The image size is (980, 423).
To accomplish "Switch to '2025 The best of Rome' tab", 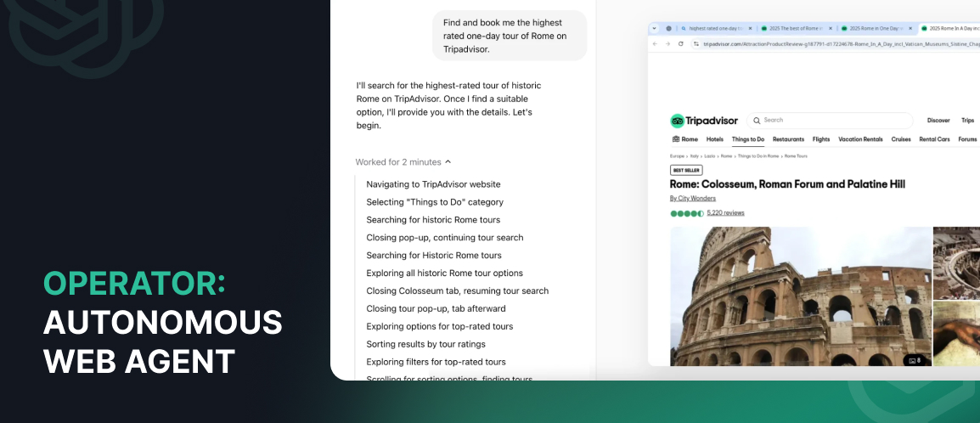I will point(797,28).
